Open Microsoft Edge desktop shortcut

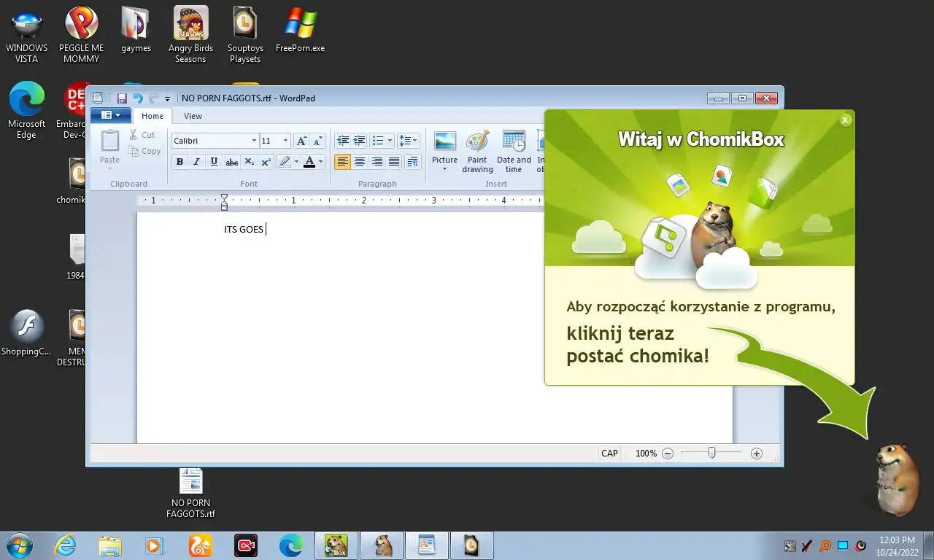pyautogui.click(x=27, y=110)
